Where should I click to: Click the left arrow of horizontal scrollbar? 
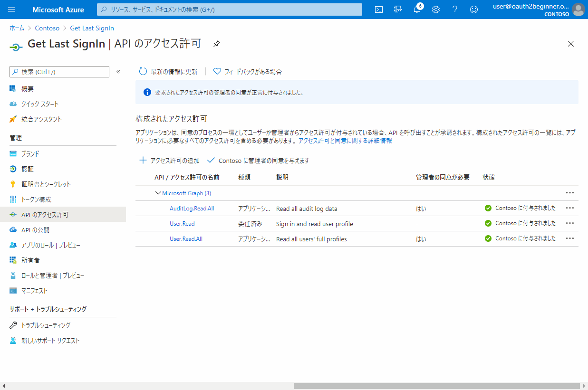coord(4,386)
